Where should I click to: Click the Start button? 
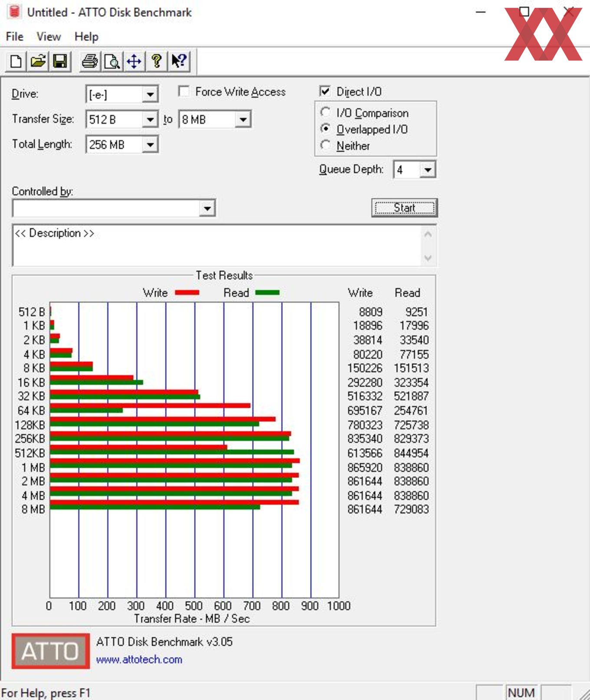404,208
